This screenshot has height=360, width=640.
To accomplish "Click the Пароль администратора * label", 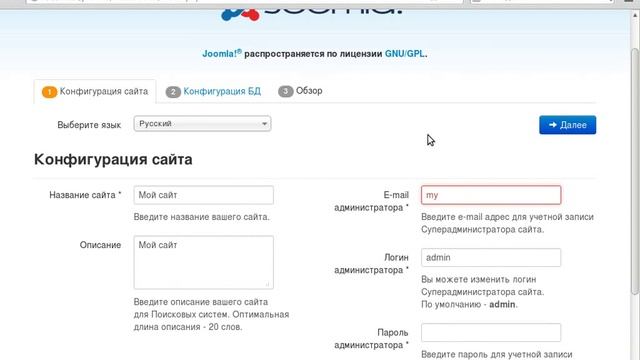I will (x=371, y=339).
